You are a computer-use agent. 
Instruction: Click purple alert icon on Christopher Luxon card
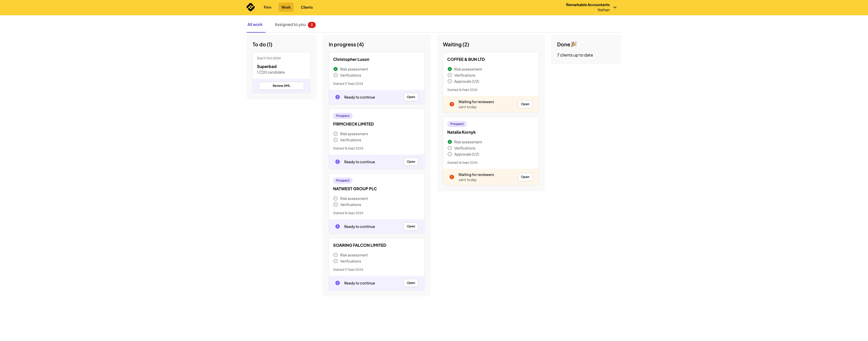[x=337, y=97]
